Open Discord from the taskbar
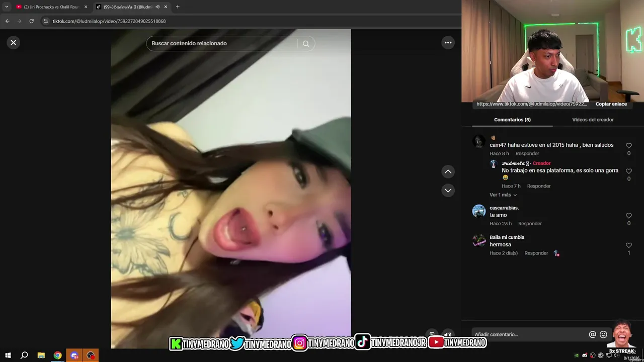This screenshot has height=362, width=644. point(74,355)
